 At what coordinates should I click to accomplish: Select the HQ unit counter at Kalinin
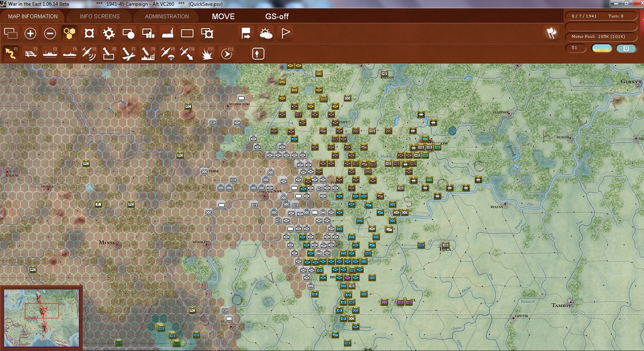pyautogui.click(x=384, y=73)
